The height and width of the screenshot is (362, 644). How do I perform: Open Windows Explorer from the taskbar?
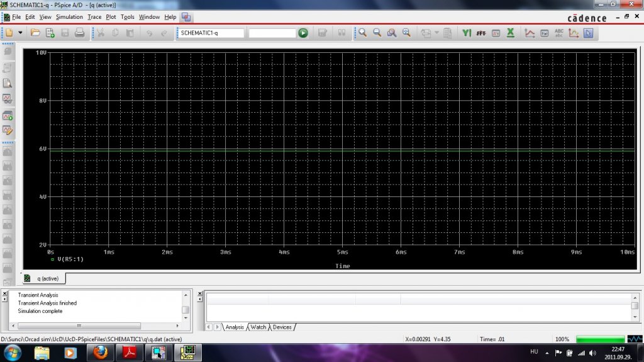click(42, 353)
